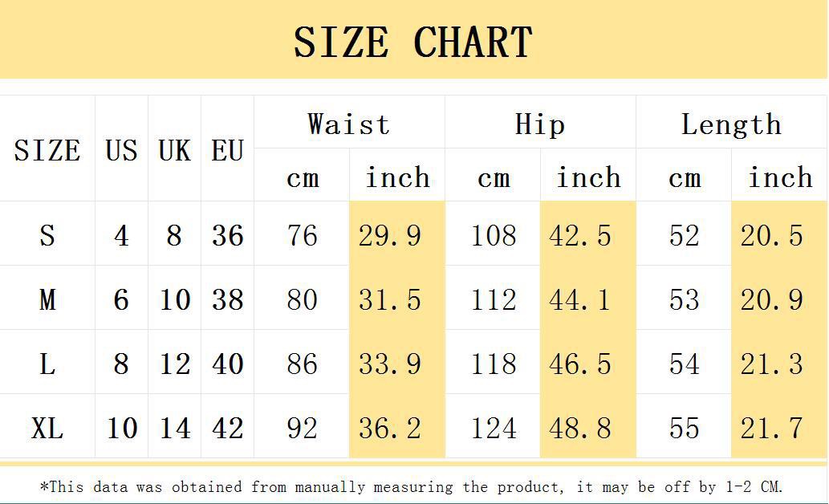Viewport: 829px width, 504px height.
Task: Click the S size row label
Action: (x=47, y=235)
